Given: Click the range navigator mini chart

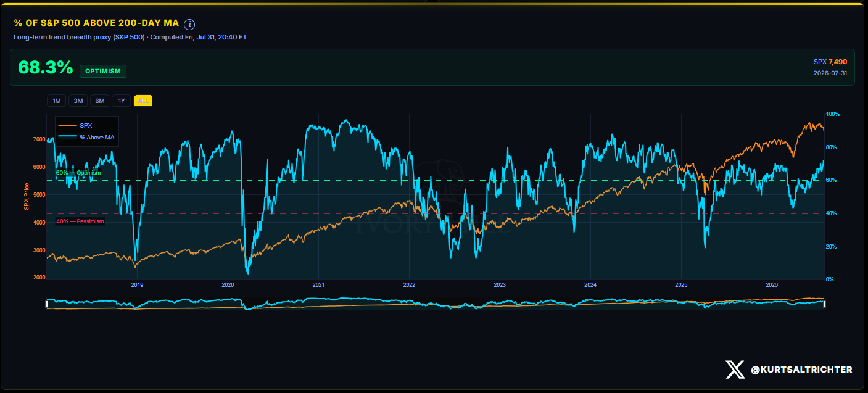Looking at the screenshot, I should click(436, 304).
